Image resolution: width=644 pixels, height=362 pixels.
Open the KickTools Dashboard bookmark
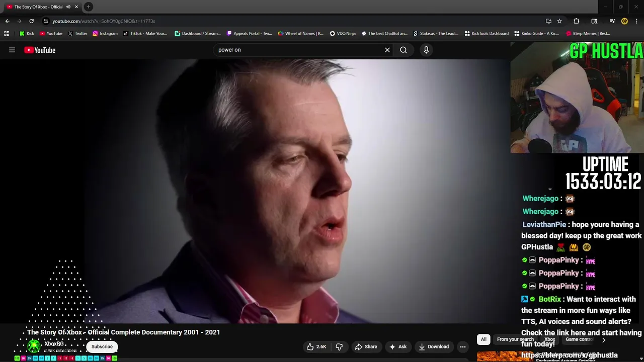click(487, 34)
